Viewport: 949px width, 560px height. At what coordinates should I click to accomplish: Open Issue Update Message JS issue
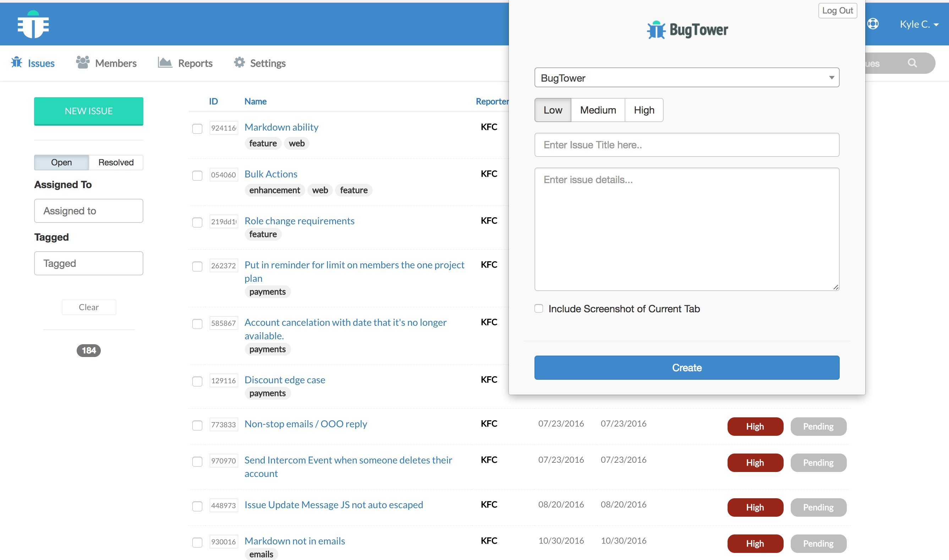point(334,505)
